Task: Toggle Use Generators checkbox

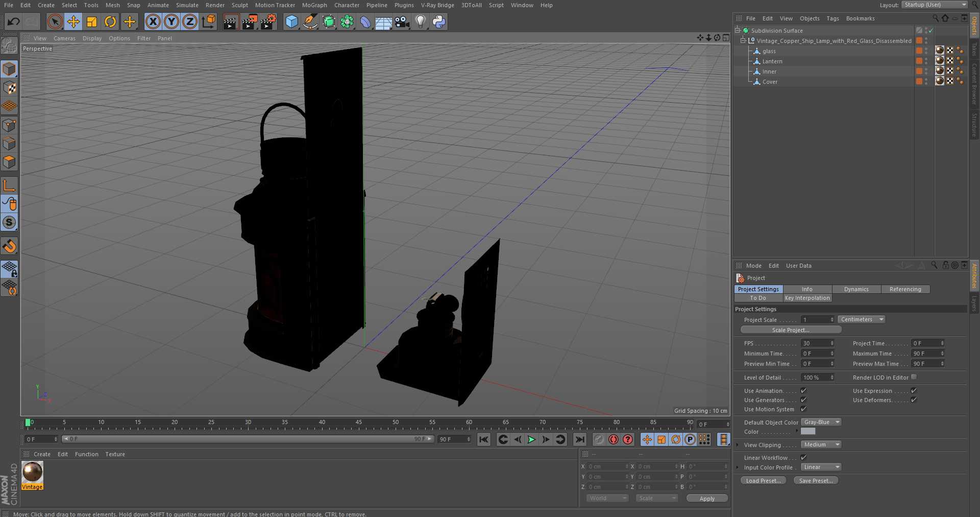Action: [x=803, y=400]
